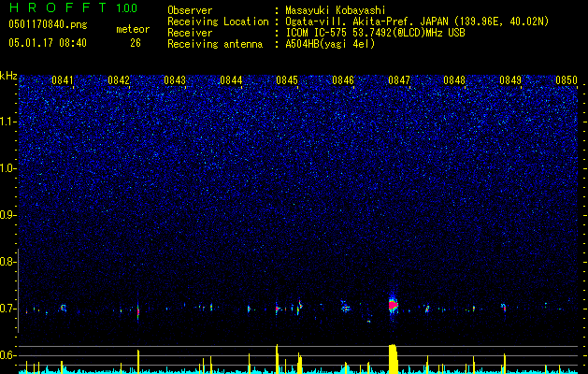Click the meteor count label
The image size is (588, 374).
click(133, 29)
